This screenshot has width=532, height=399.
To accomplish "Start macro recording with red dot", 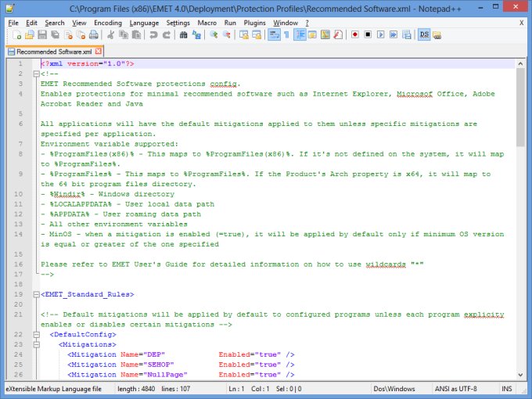I will click(x=355, y=34).
